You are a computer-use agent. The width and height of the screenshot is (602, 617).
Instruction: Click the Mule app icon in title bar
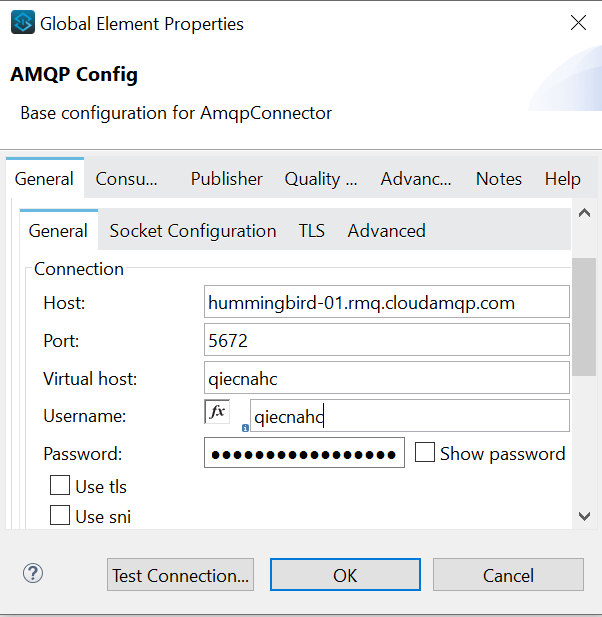coord(22,23)
